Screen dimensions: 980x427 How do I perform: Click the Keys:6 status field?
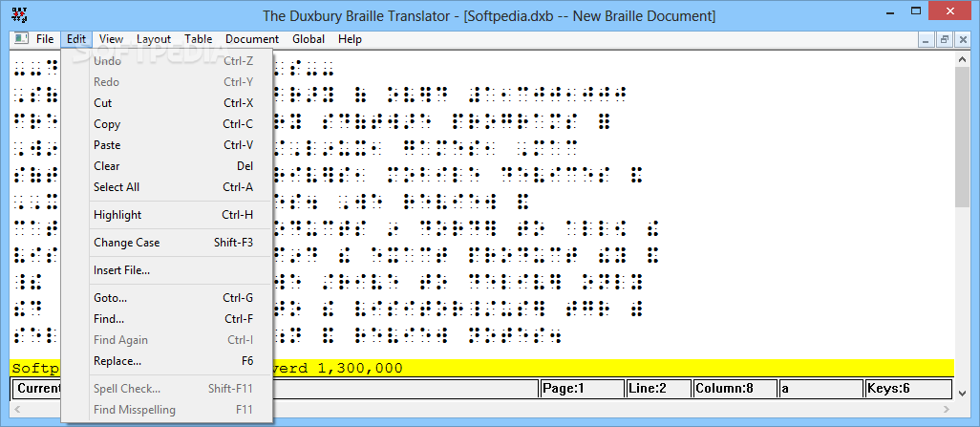[x=908, y=388]
